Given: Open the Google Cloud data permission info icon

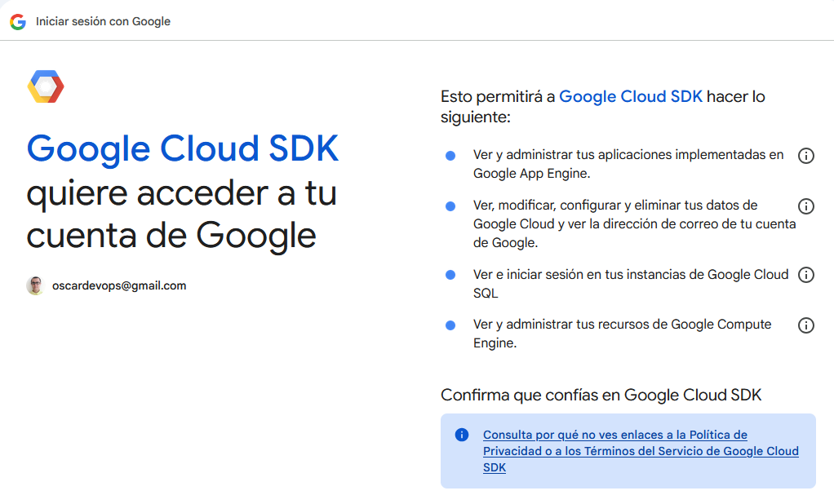Looking at the screenshot, I should (806, 206).
